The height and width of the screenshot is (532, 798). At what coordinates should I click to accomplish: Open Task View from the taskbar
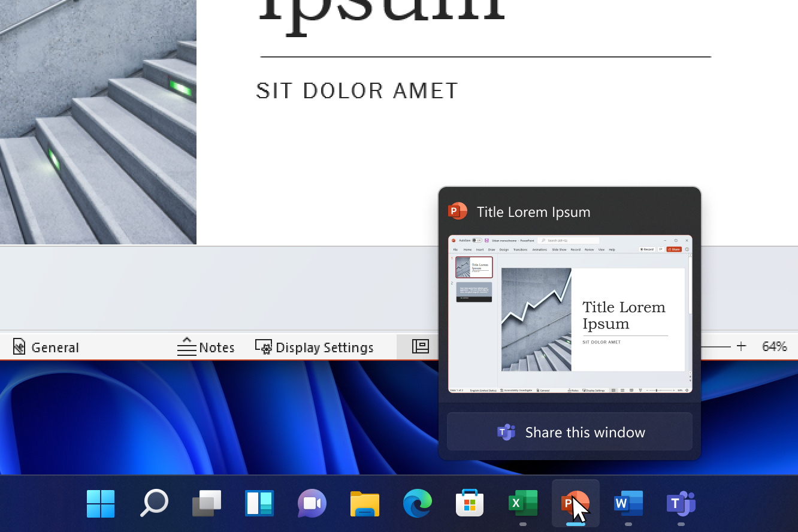pos(206,503)
